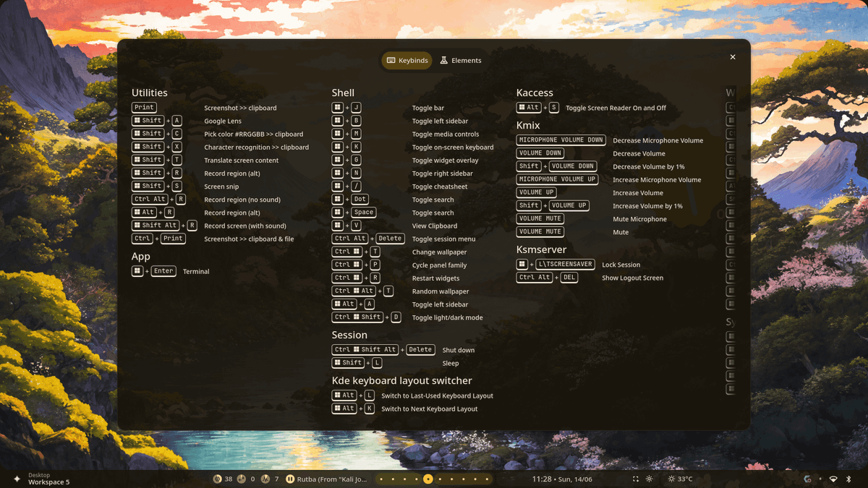Click the Bluetooth status icon

pyautogui.click(x=849, y=479)
